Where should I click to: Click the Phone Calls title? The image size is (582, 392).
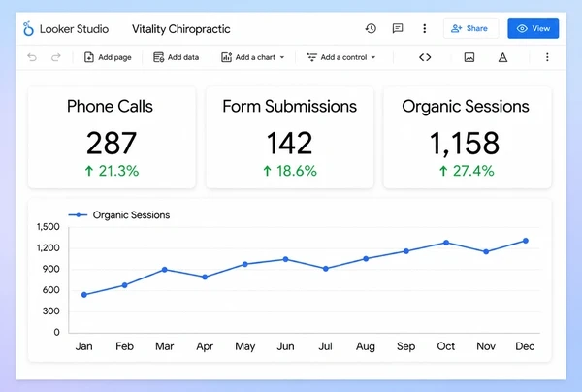(110, 107)
